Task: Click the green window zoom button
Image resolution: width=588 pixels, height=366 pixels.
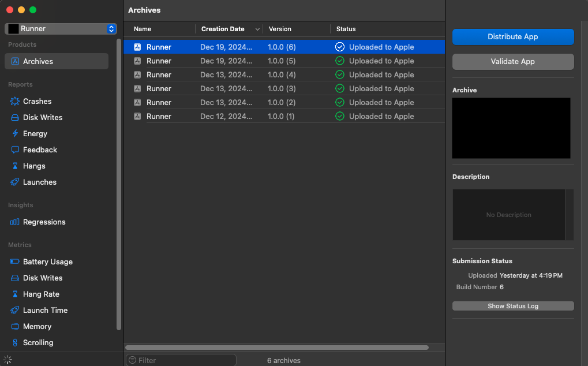Action: 33,10
